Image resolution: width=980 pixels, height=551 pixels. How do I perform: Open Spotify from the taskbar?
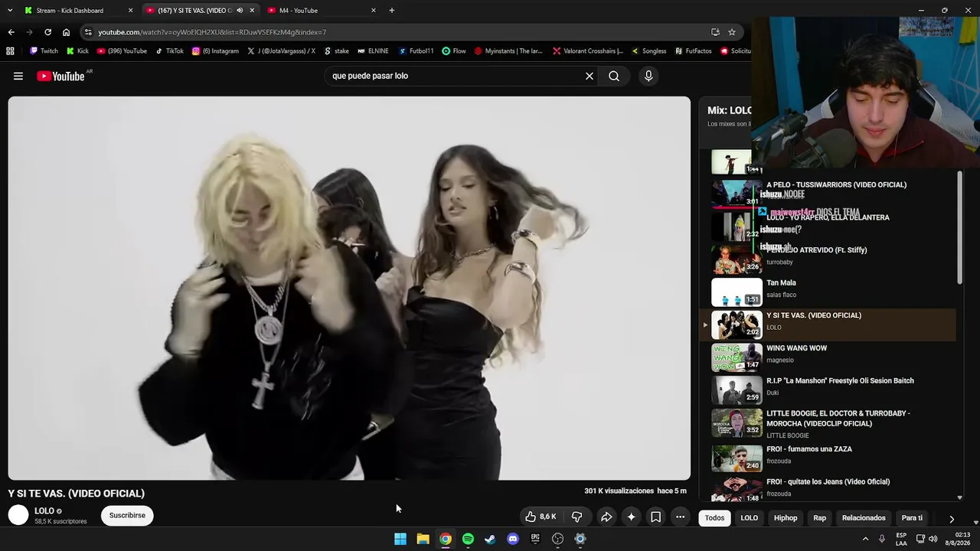(x=468, y=539)
